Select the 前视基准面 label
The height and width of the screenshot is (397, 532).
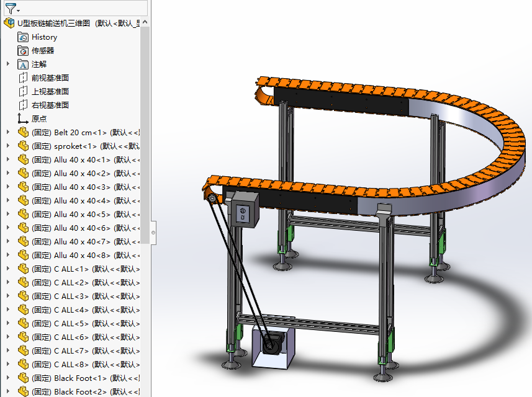point(50,78)
